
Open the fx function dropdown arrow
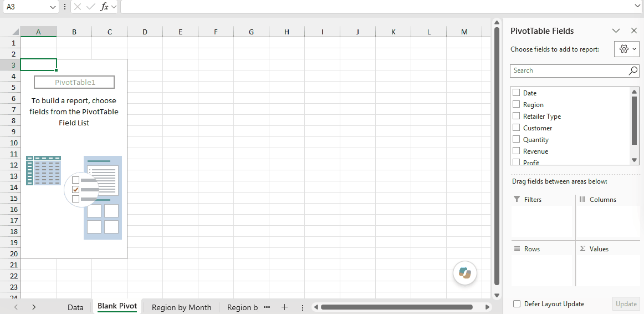114,7
